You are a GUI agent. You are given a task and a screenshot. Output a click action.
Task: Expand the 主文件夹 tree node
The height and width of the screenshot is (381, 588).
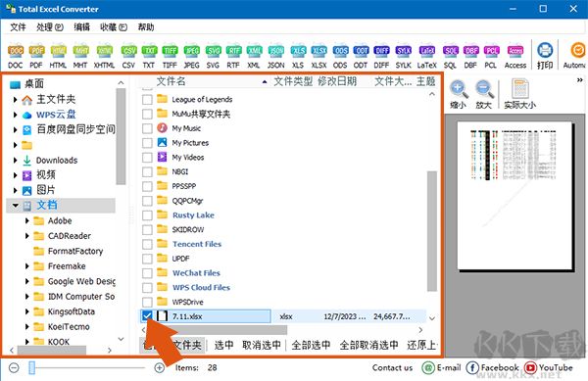pos(15,100)
